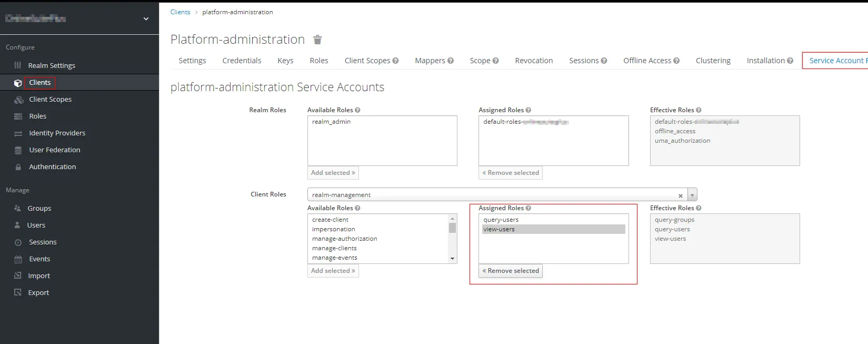868x344 pixels.
Task: Click the User Federation database icon
Action: coord(18,150)
